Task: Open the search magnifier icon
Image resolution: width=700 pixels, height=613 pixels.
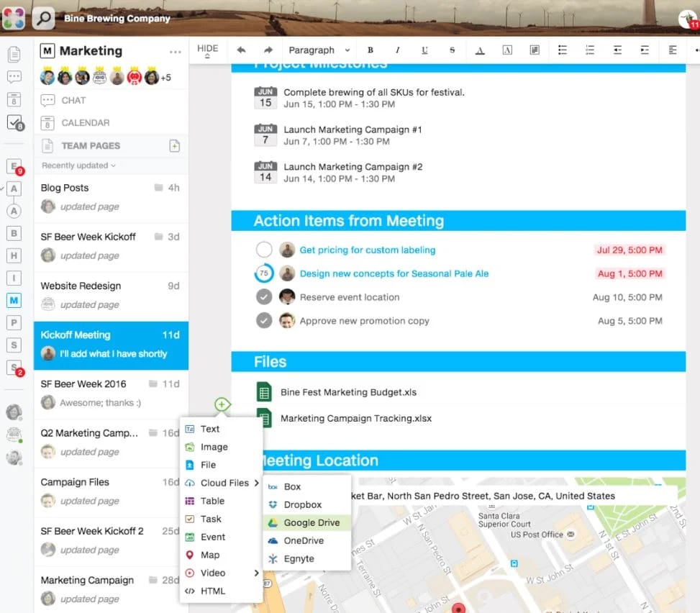Action: point(43,18)
